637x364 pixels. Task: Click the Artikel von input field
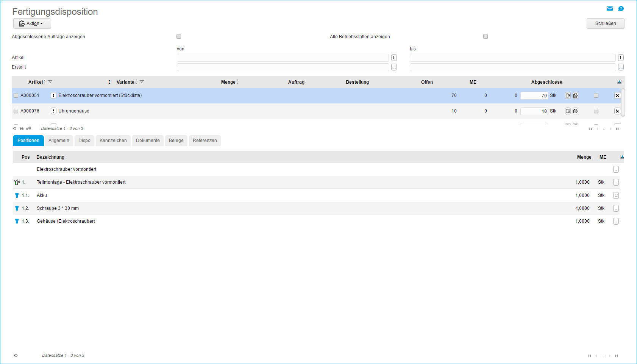coord(283,58)
